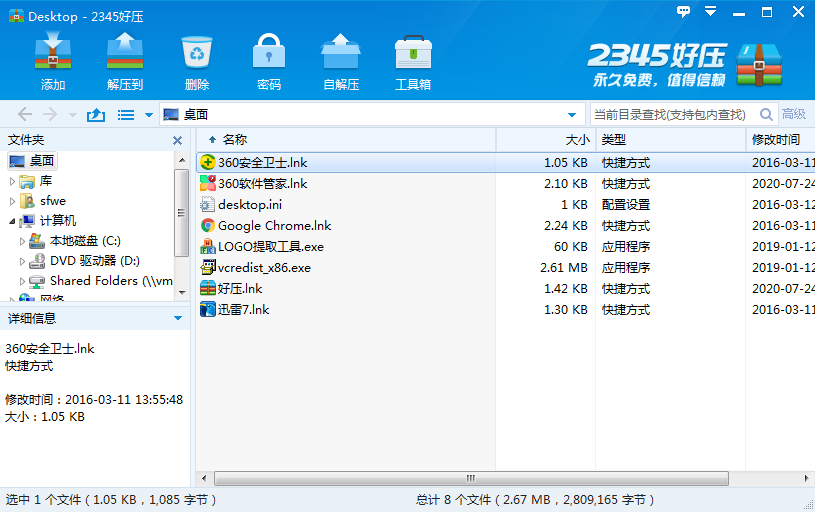This screenshot has height=512, width=815.
Task: Expand the 库 tree node
Action: pos(12,181)
